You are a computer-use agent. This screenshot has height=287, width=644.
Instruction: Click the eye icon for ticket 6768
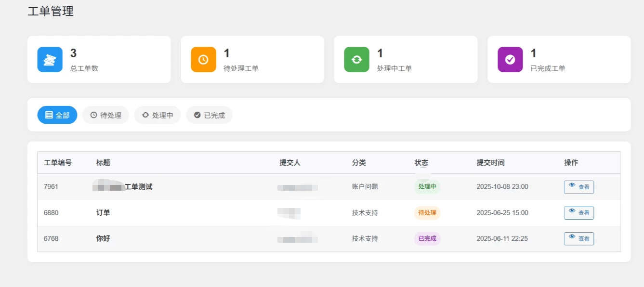click(x=572, y=237)
